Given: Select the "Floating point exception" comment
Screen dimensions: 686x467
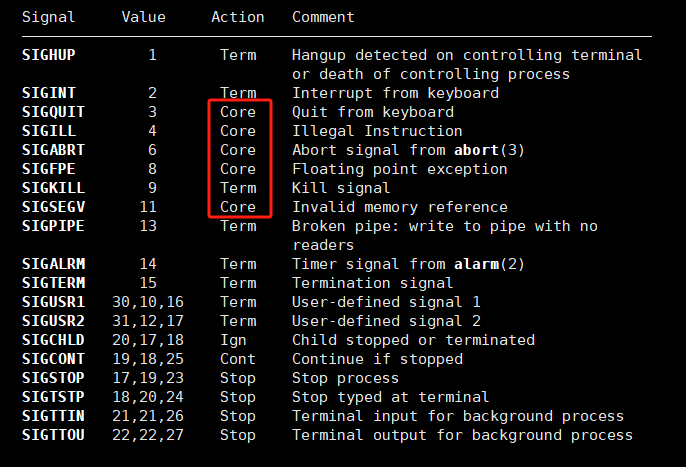Looking at the screenshot, I should coord(399,169).
